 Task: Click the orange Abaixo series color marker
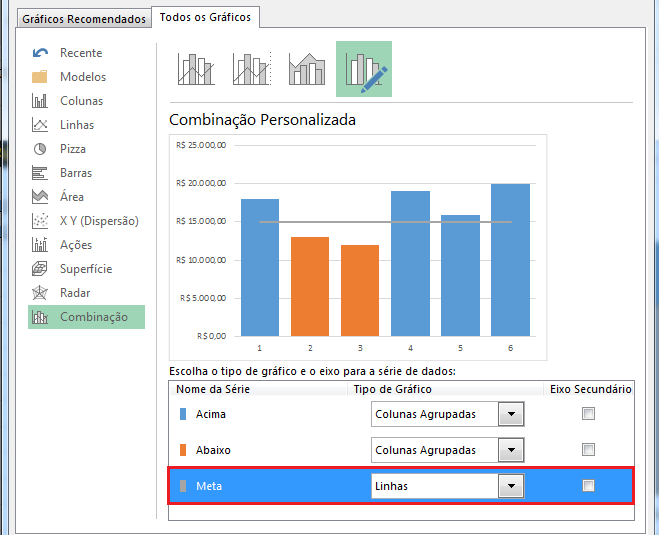point(182,450)
